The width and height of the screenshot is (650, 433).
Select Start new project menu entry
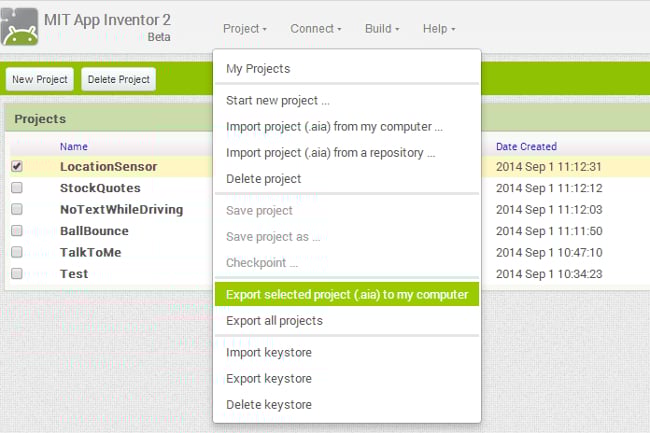tap(278, 101)
